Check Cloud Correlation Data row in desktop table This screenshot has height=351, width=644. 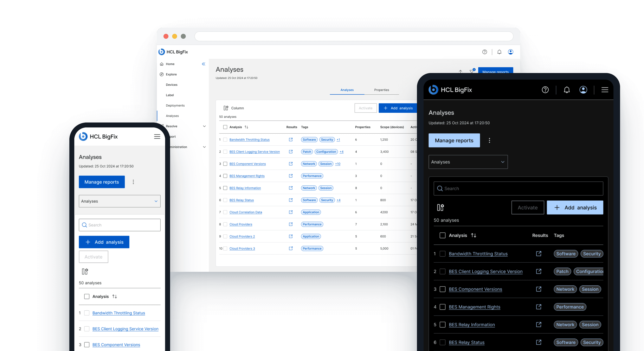tap(225, 212)
